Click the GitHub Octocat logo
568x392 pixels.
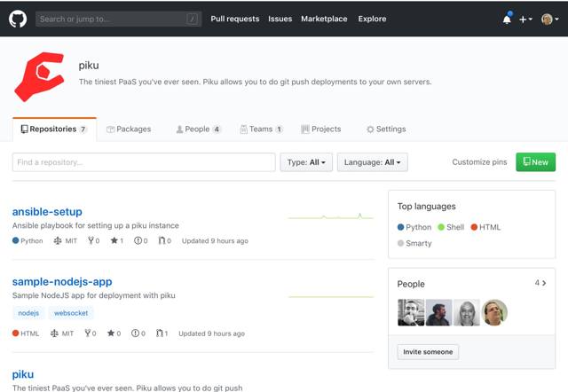click(x=18, y=19)
